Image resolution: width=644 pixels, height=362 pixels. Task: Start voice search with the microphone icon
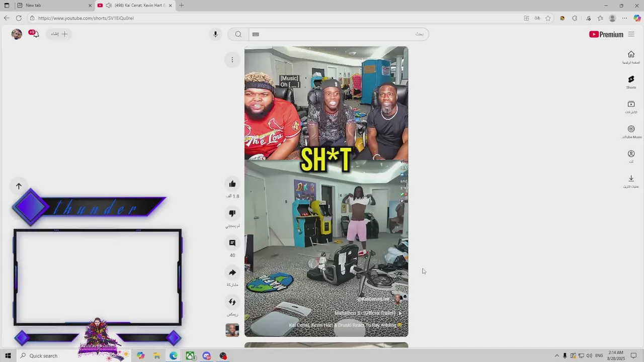(x=215, y=34)
